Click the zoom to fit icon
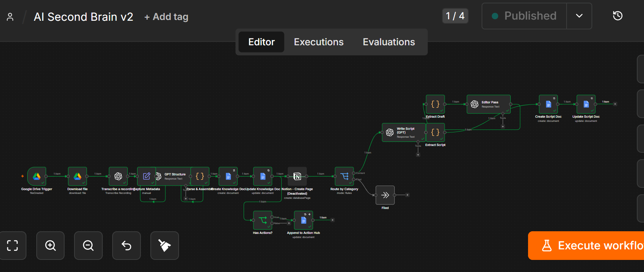The height and width of the screenshot is (272, 644). (12, 246)
